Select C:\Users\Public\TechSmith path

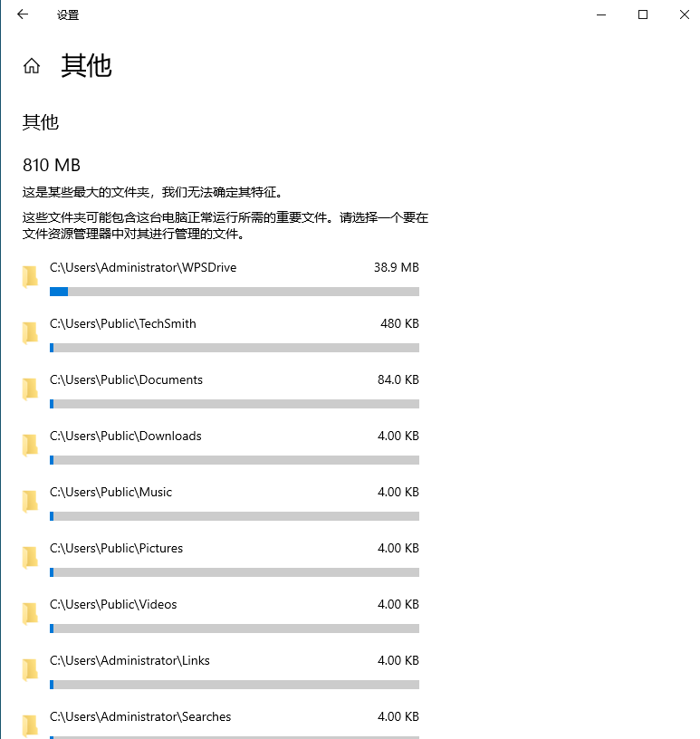pyautogui.click(x=122, y=324)
